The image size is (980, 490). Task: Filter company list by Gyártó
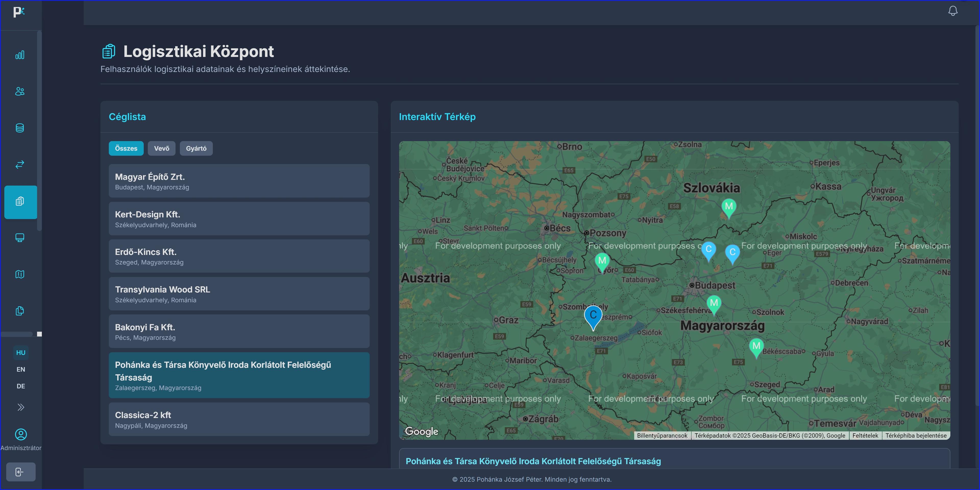tap(196, 148)
